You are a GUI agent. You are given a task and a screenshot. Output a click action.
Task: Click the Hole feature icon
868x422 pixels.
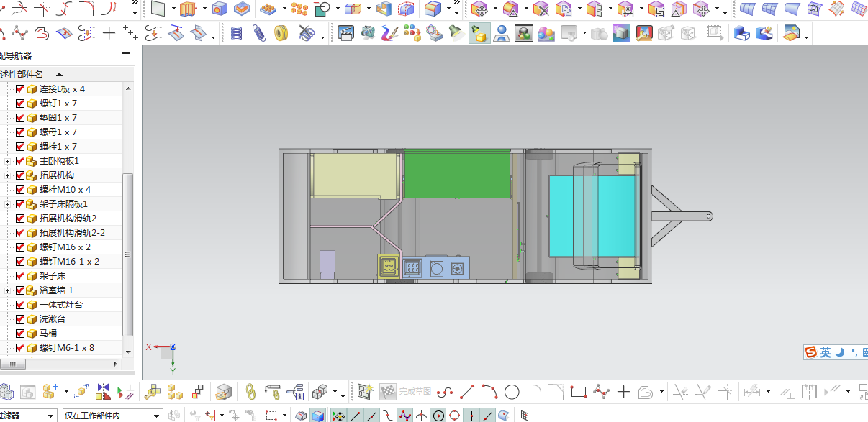coord(220,9)
